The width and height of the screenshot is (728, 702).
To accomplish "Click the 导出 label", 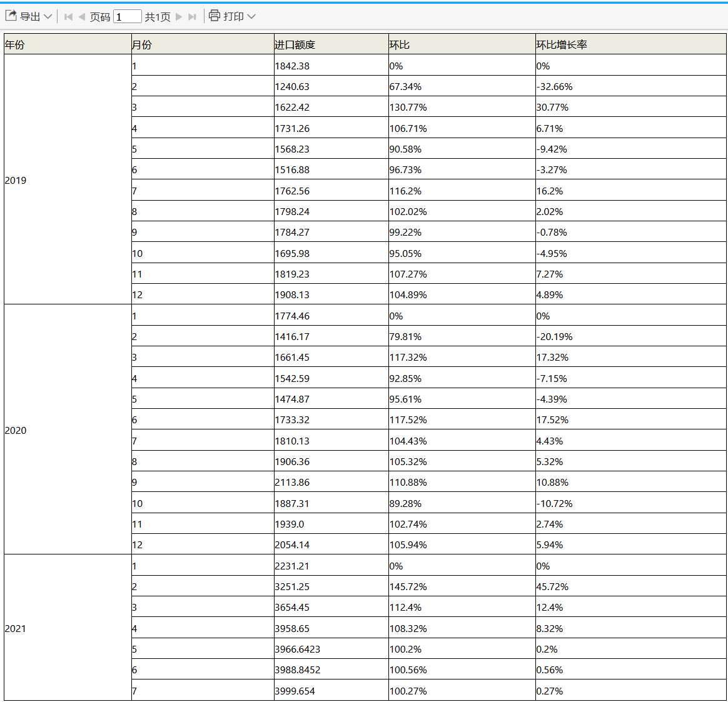I will (x=30, y=17).
